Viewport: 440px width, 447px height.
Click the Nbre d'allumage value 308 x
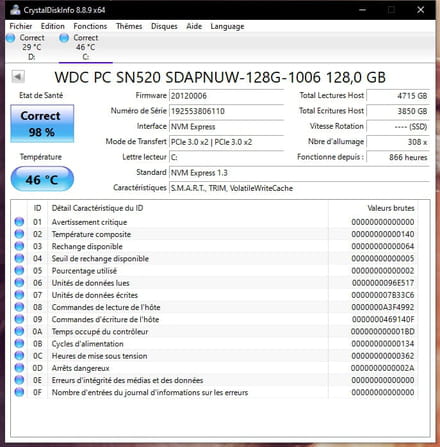point(398,142)
